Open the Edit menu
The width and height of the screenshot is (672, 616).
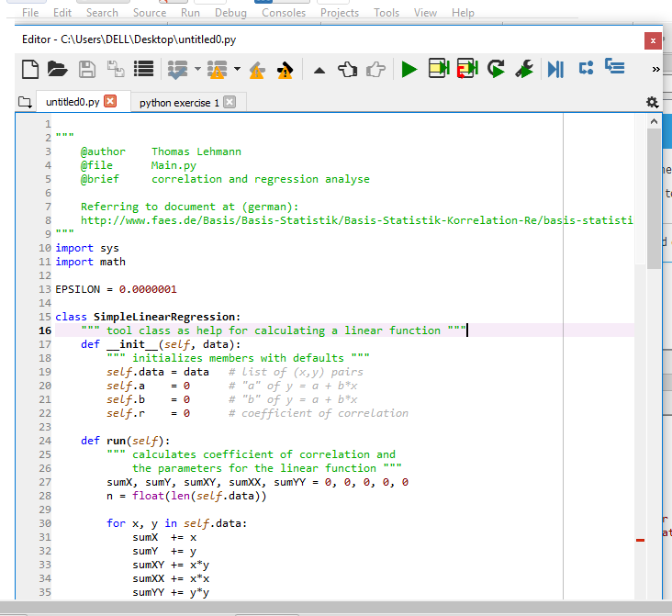[x=62, y=13]
